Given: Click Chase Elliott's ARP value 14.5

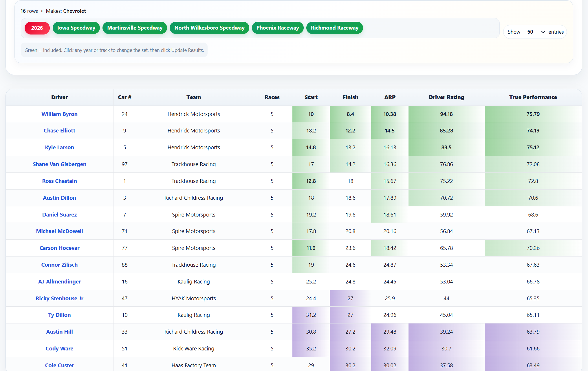Looking at the screenshot, I should [x=390, y=131].
